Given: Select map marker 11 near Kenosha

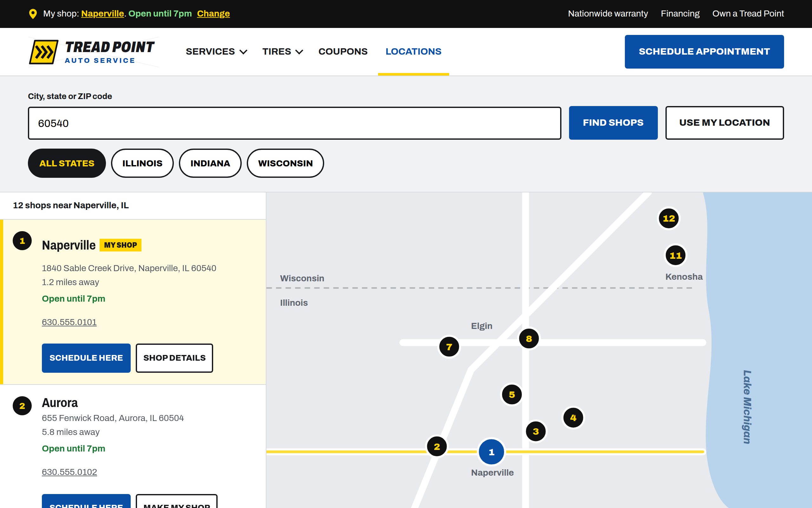Looking at the screenshot, I should click(675, 255).
